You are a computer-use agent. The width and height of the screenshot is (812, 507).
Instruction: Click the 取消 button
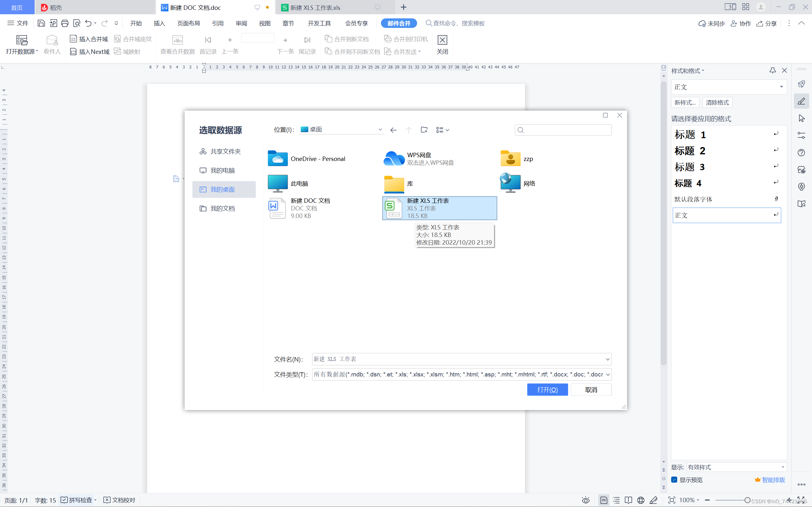pyautogui.click(x=591, y=389)
